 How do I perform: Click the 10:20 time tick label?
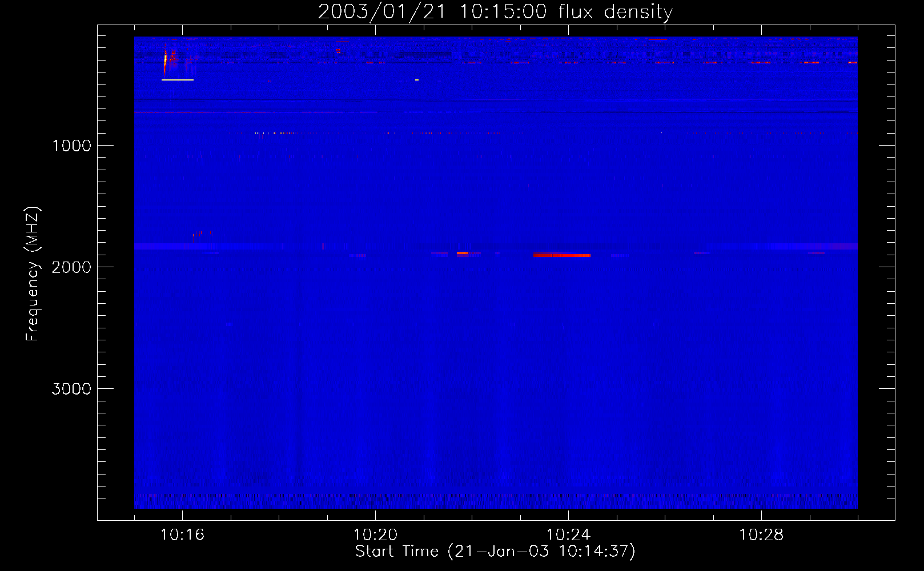click(x=376, y=535)
